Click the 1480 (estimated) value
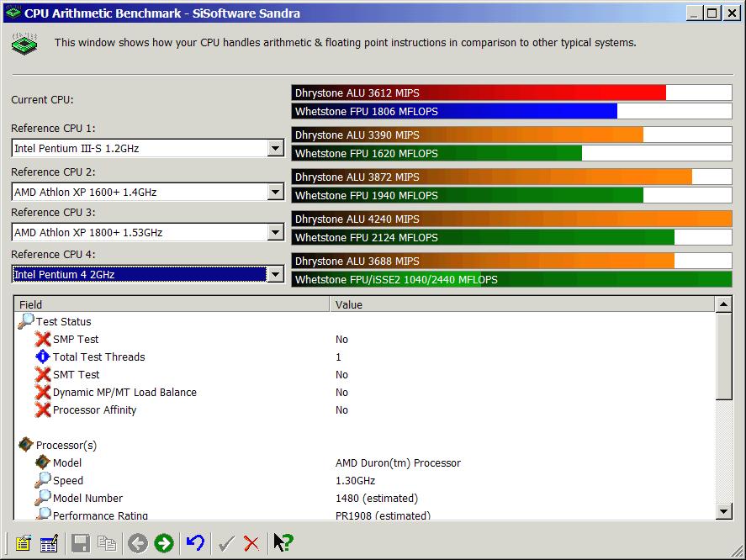746x560 pixels. (x=377, y=498)
